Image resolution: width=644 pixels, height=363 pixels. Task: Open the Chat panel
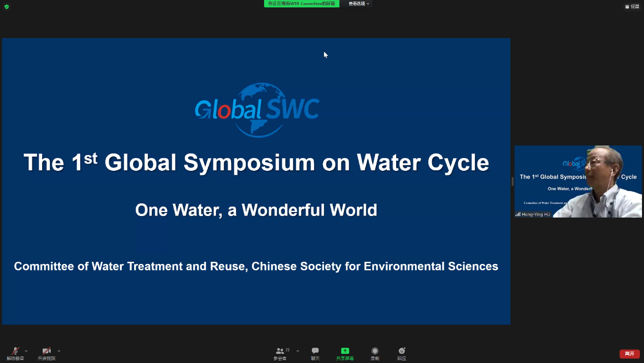pos(315,353)
